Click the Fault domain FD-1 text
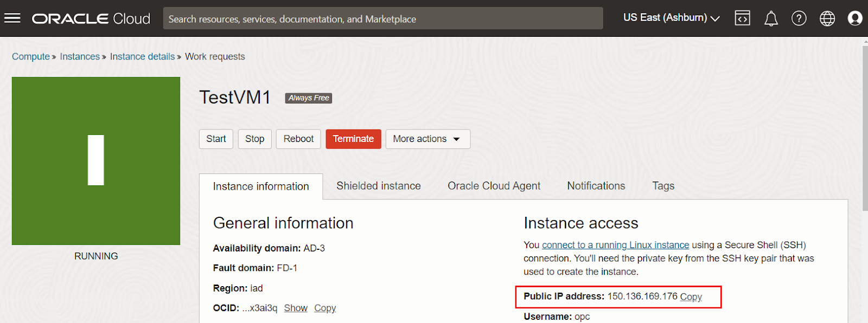Screen dimensions: 868x323 pos(255,268)
